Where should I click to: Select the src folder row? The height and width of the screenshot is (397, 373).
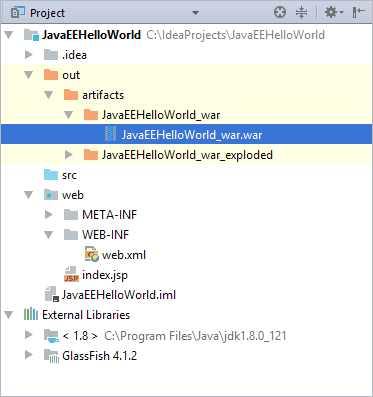[x=186, y=175]
